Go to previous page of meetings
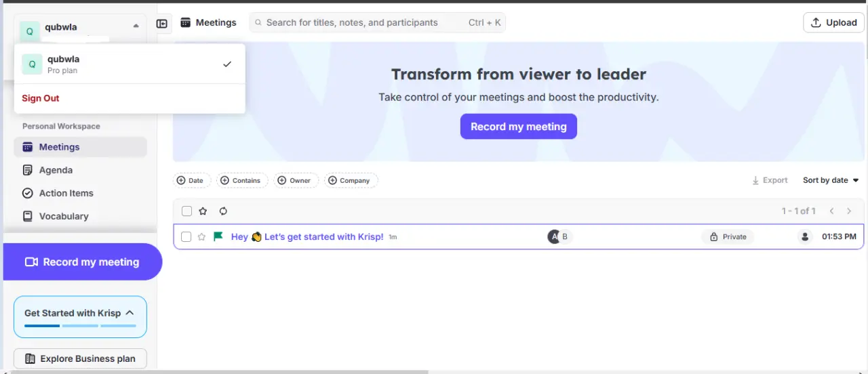This screenshot has width=868, height=374. [x=832, y=211]
